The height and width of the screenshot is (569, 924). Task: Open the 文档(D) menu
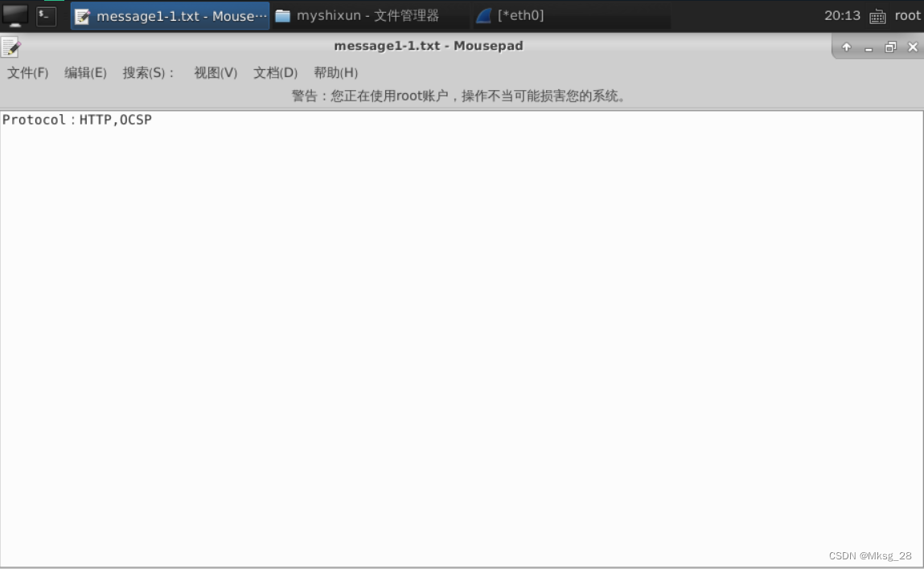point(275,72)
